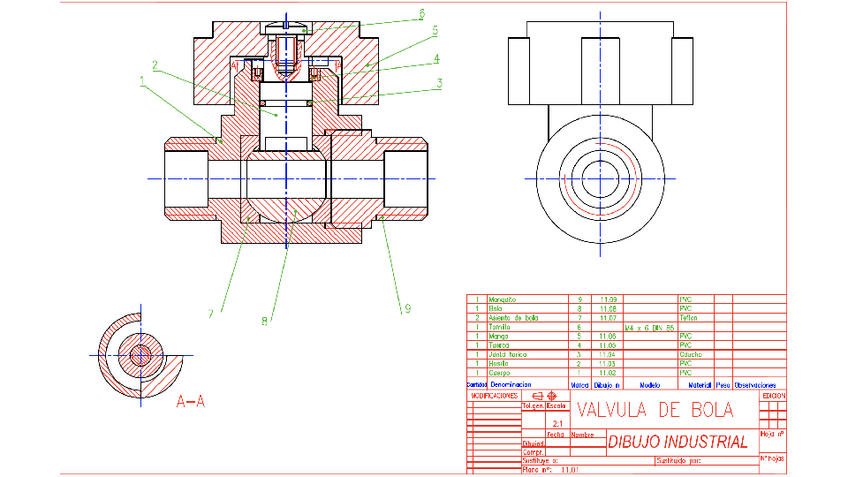The width and height of the screenshot is (848, 477).
Task: Click part callout number 8
Action: point(263,321)
